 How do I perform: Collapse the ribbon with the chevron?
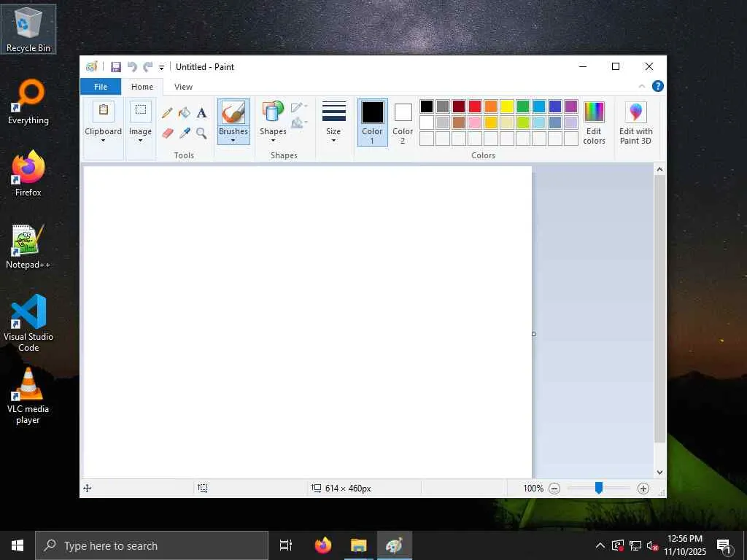coord(641,86)
